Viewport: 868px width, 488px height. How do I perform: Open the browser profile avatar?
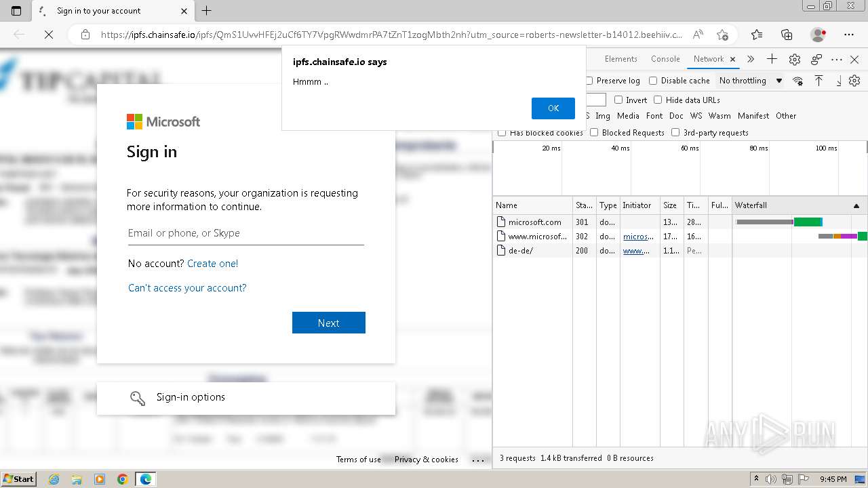[x=818, y=35]
